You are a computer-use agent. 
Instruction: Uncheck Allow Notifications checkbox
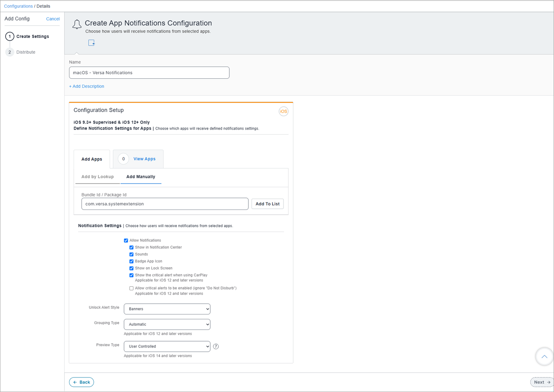coord(126,241)
